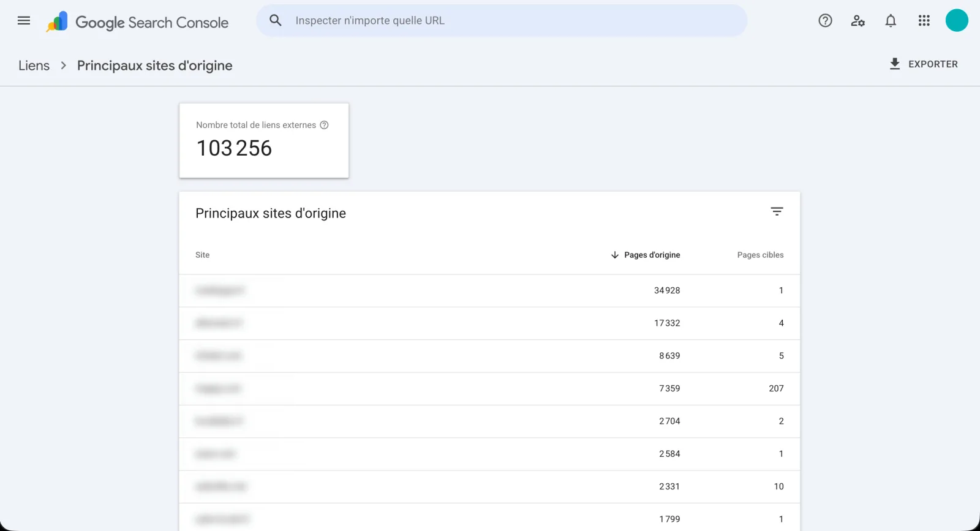Select the row with 17 332 origin pages
The height and width of the screenshot is (531, 980).
(489, 323)
